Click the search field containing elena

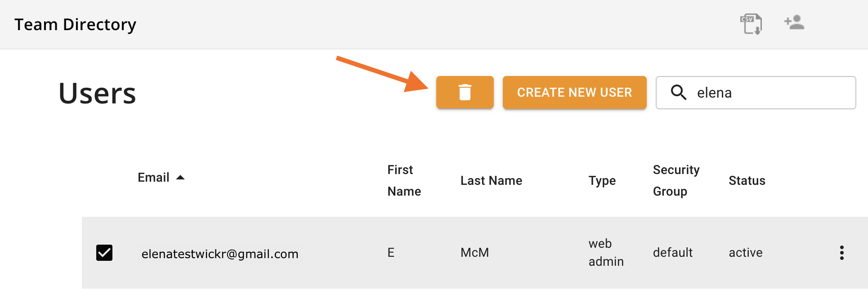click(x=756, y=93)
